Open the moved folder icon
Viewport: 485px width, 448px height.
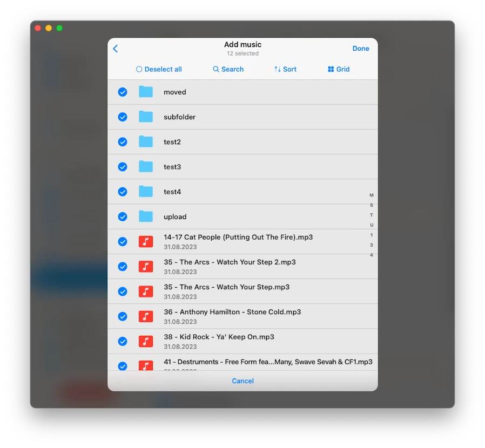point(146,92)
